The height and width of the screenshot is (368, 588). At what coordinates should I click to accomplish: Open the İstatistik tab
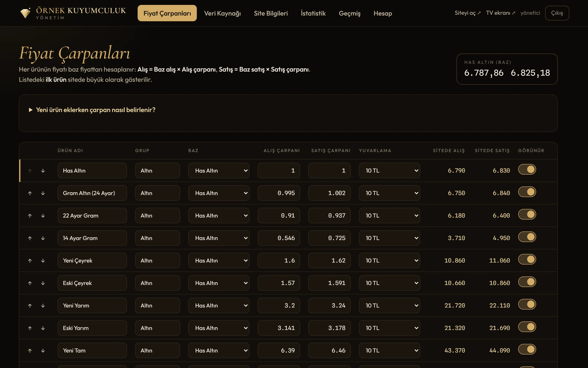tap(313, 13)
